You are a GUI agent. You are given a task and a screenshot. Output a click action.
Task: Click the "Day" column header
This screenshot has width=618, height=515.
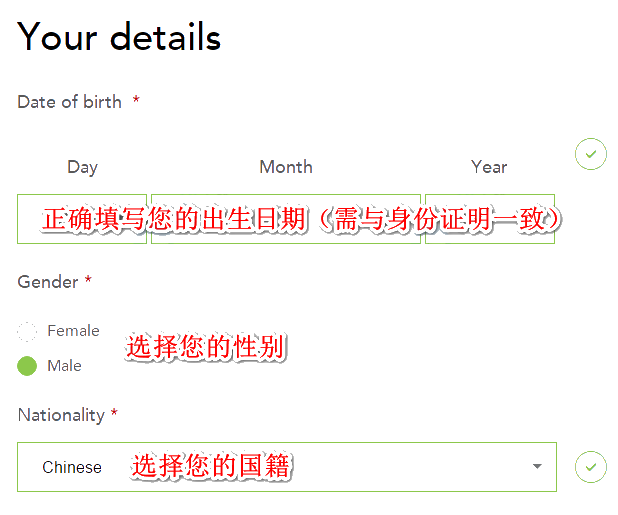(82, 167)
